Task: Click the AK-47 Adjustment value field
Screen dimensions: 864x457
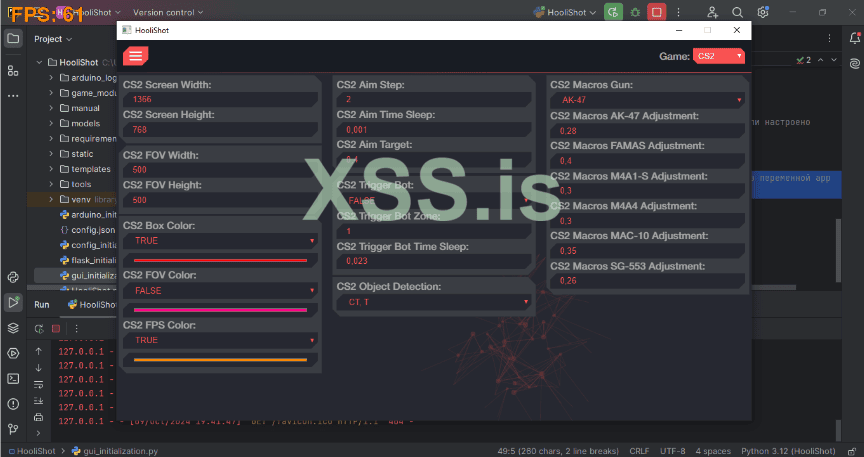Action: [x=647, y=131]
